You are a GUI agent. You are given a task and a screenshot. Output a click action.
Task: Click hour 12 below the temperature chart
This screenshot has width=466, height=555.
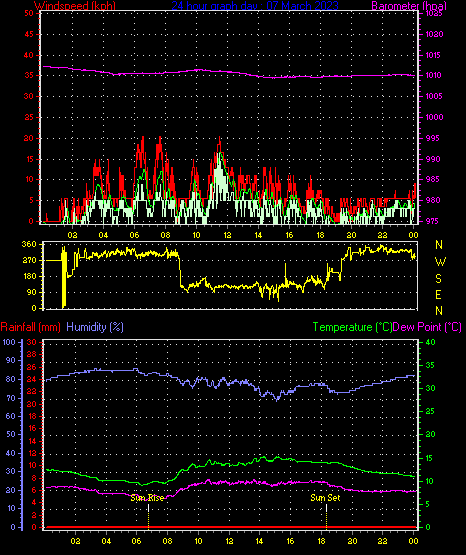point(229,541)
